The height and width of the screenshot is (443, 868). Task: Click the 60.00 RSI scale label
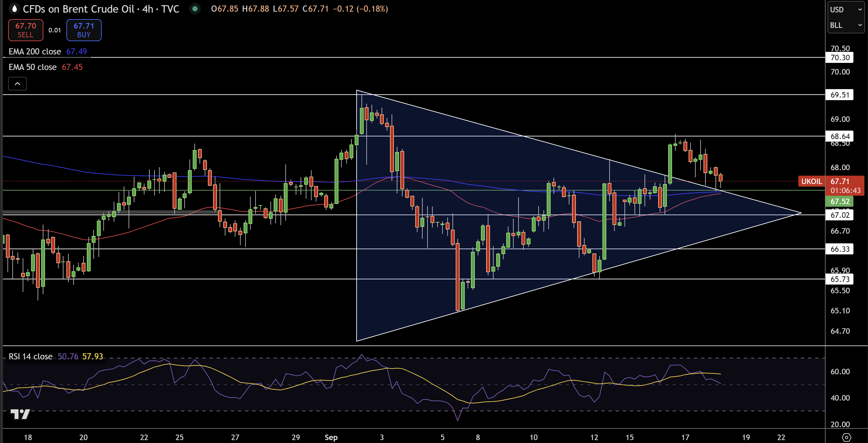coord(840,371)
